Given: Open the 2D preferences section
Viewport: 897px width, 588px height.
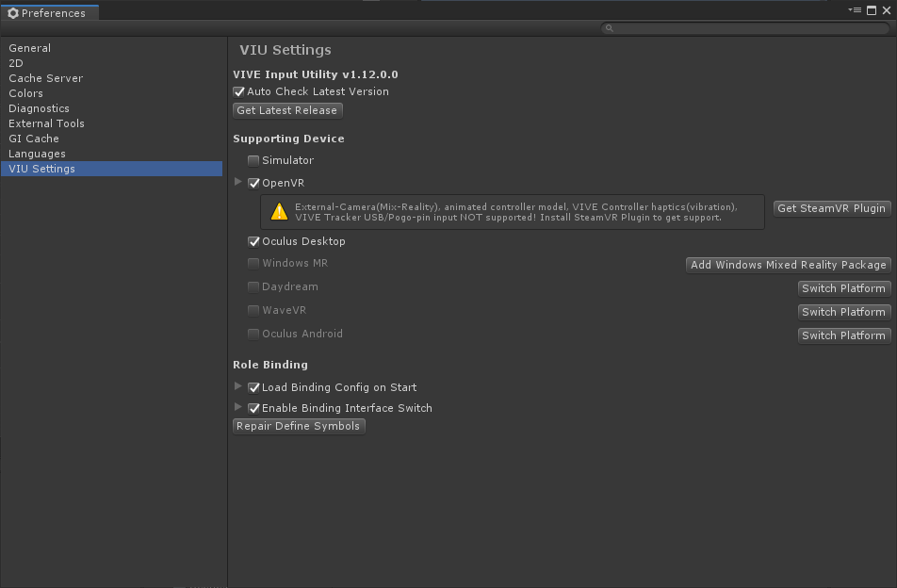Looking at the screenshot, I should (111, 63).
